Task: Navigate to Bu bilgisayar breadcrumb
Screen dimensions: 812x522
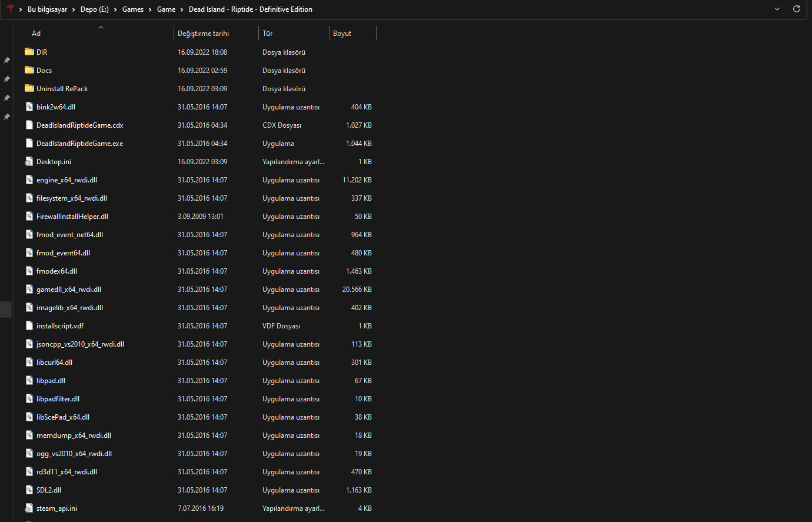Action: pyautogui.click(x=47, y=9)
